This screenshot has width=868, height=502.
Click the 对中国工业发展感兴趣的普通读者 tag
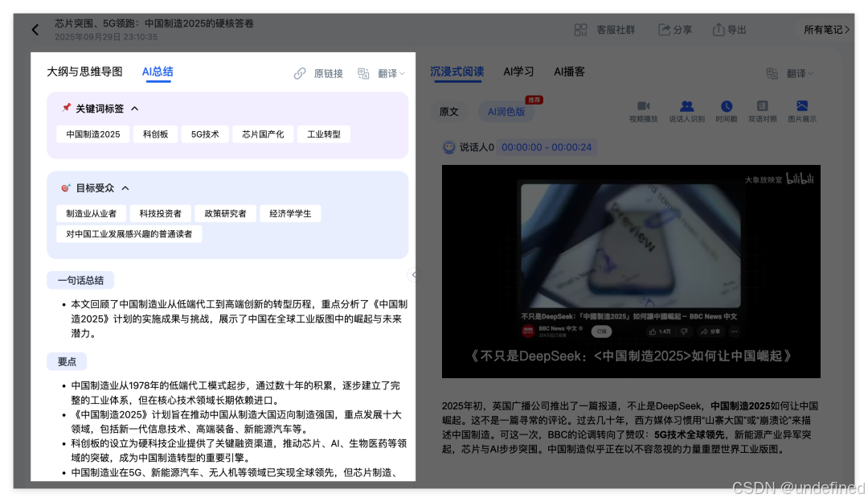pyautogui.click(x=129, y=234)
